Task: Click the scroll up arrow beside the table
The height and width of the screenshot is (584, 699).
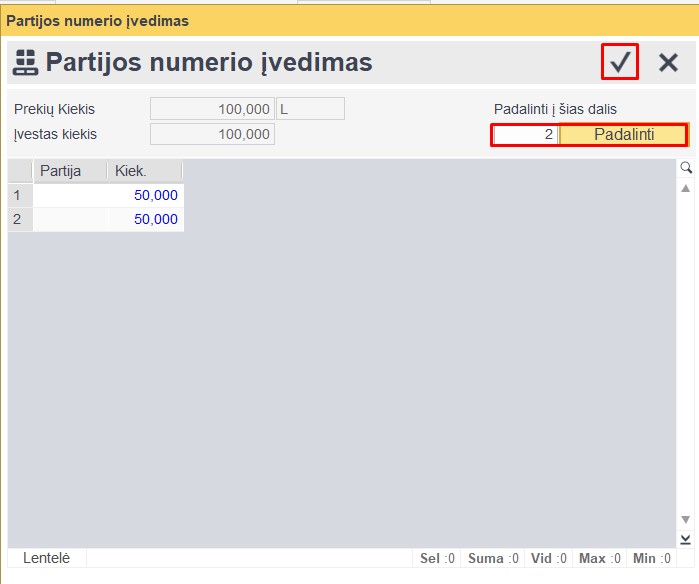Action: coord(686,188)
